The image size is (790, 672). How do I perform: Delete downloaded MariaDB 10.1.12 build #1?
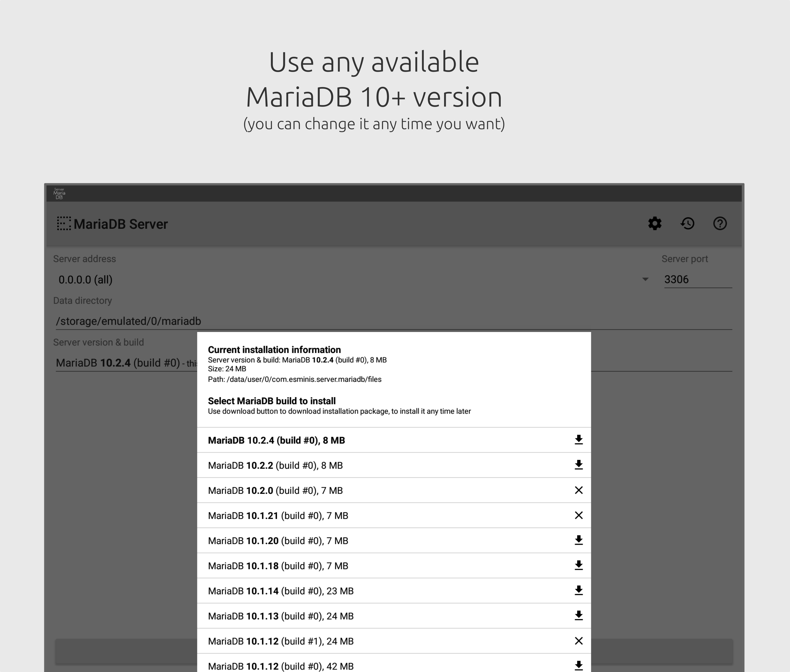(579, 641)
